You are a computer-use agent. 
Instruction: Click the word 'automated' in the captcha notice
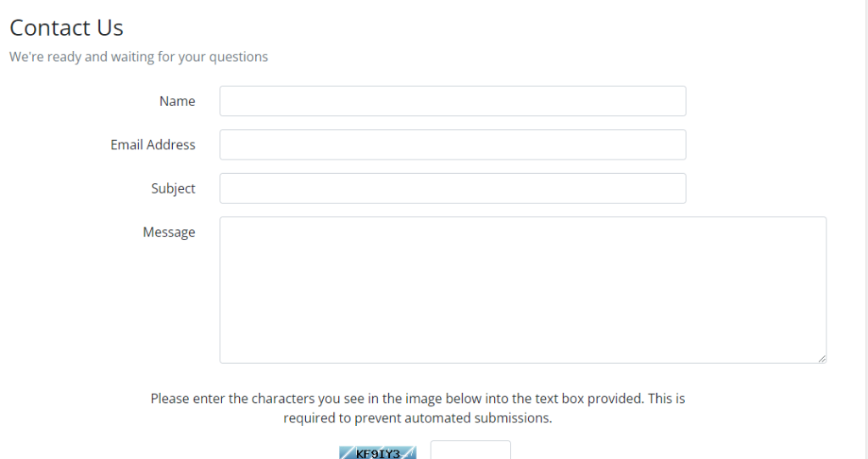coord(438,418)
